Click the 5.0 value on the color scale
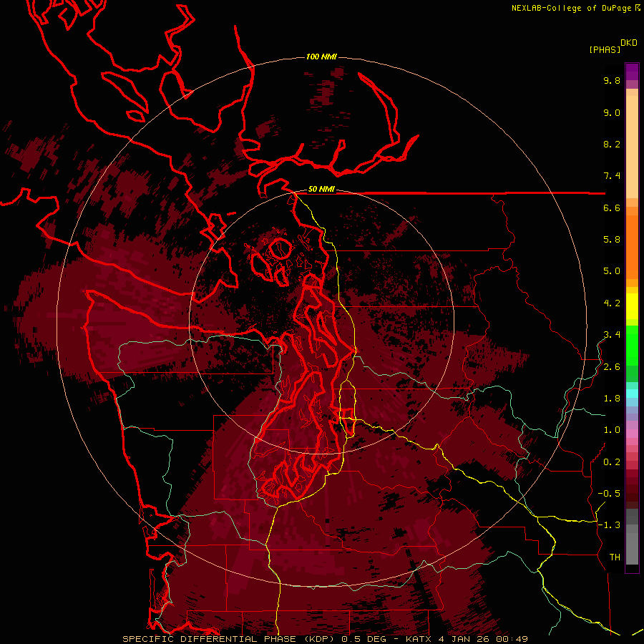This screenshot has width=644, height=644. [x=612, y=271]
